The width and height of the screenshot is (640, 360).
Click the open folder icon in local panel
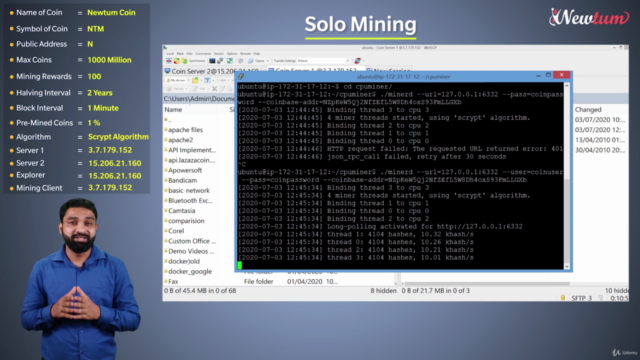pos(196,80)
